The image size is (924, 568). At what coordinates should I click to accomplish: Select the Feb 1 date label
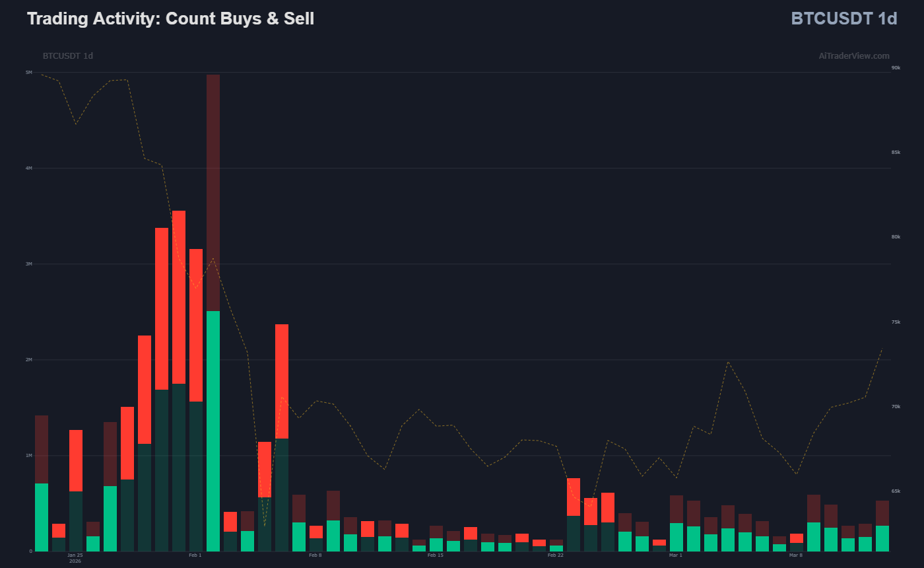click(x=195, y=555)
